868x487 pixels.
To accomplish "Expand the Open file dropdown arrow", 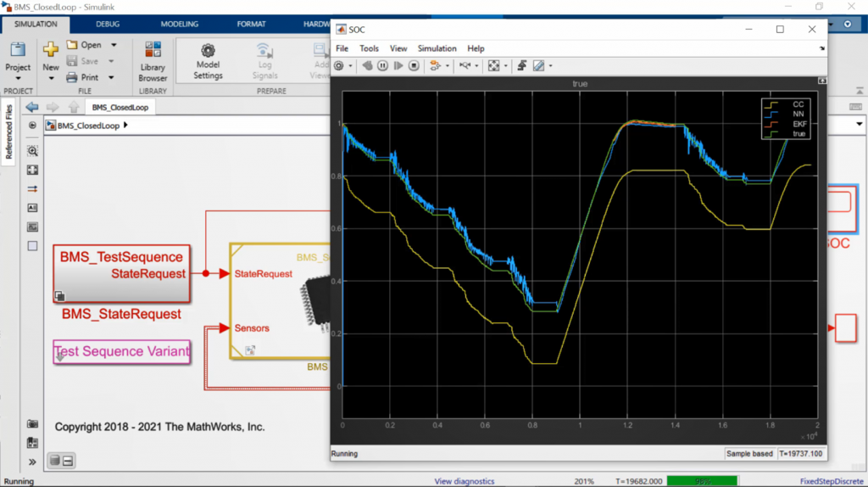I will coord(114,45).
